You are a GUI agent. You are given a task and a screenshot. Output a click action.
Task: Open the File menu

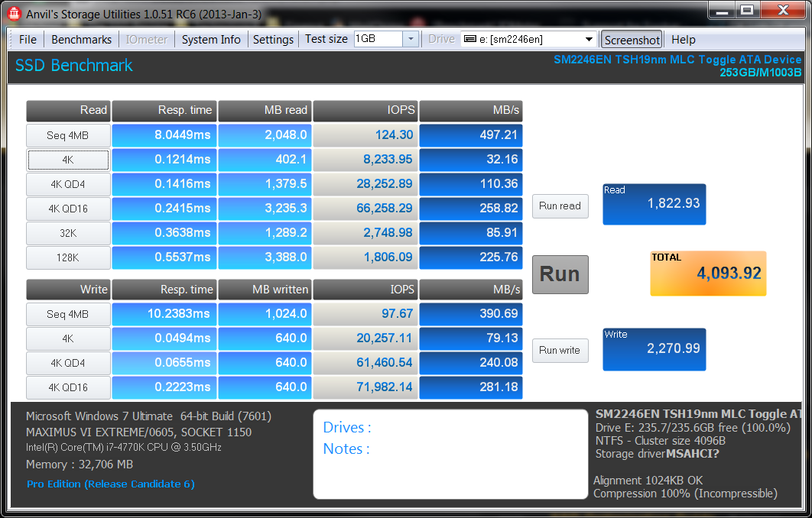click(28, 40)
